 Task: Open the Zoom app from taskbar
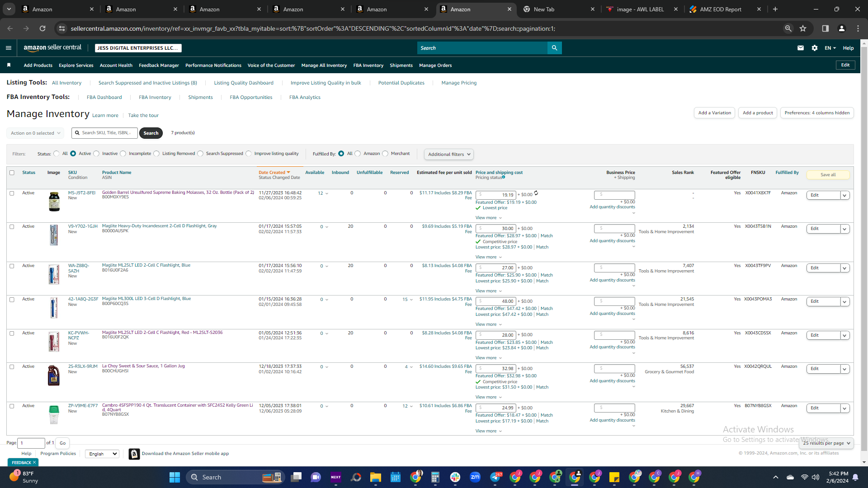click(x=475, y=477)
